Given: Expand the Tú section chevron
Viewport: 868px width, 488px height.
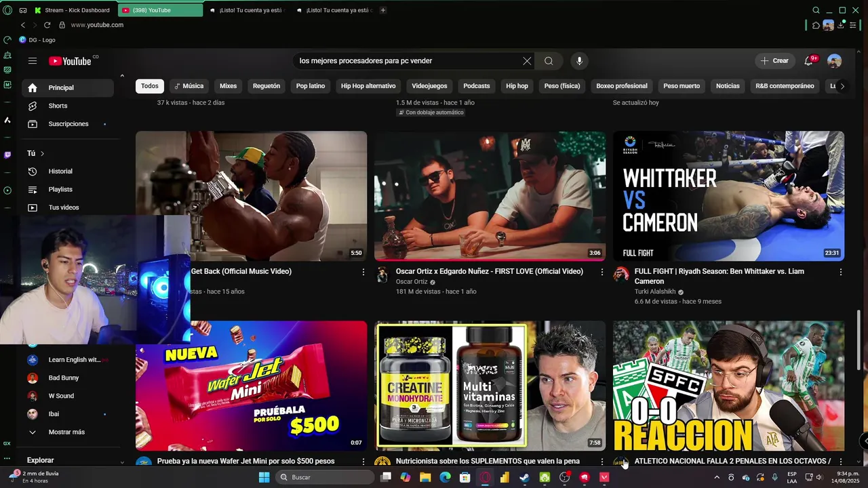Looking at the screenshot, I should click(42, 154).
